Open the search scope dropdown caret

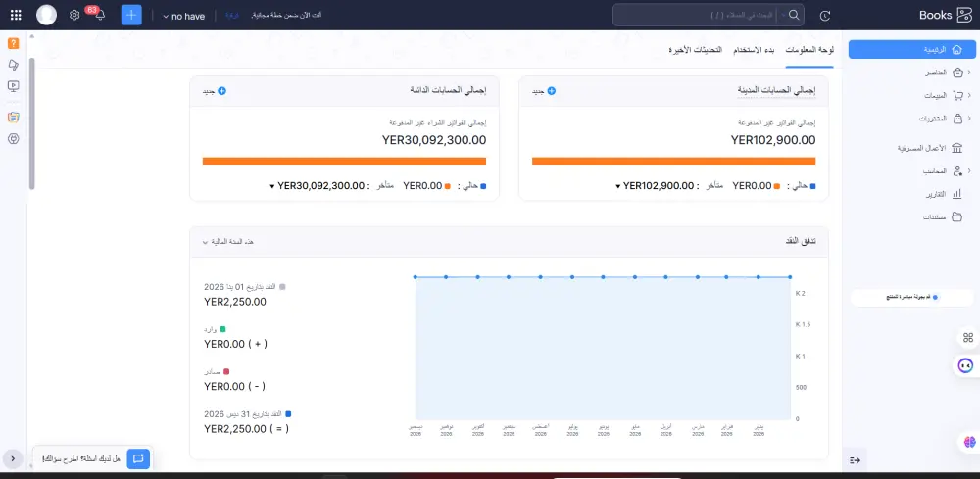[x=783, y=15]
